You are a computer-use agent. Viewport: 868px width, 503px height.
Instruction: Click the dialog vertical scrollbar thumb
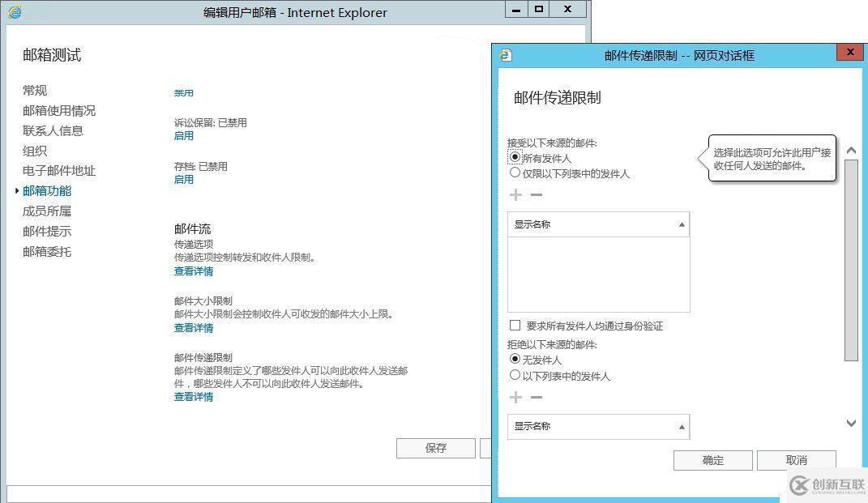coord(852,260)
